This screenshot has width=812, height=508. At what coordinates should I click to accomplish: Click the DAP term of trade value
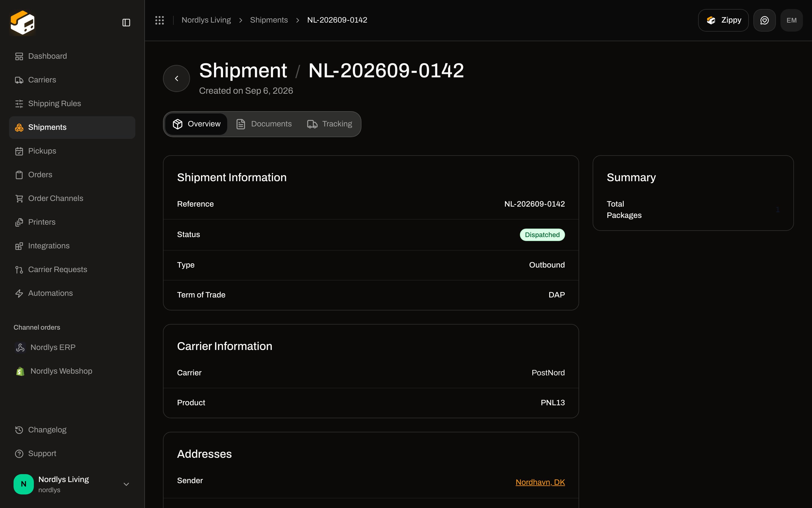tap(557, 295)
